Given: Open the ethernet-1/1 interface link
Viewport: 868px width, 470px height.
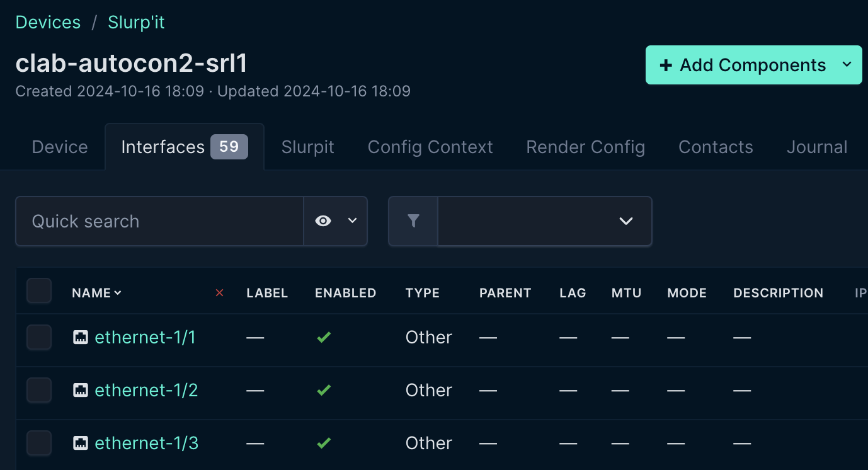Looking at the screenshot, I should [145, 337].
